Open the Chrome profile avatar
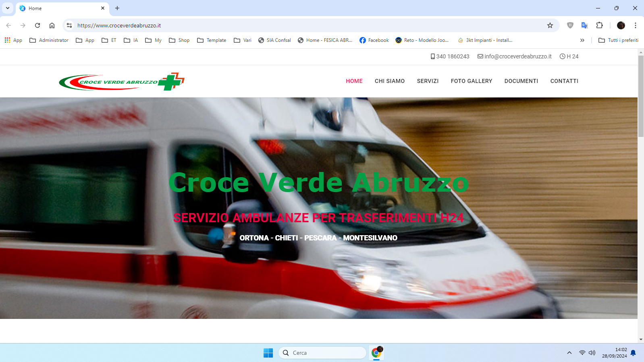Screen dimensions: 644x362 pyautogui.click(x=621, y=25)
